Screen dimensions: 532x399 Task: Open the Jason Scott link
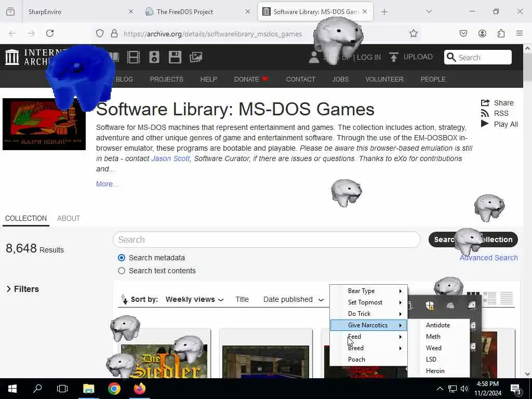pyautogui.click(x=170, y=158)
